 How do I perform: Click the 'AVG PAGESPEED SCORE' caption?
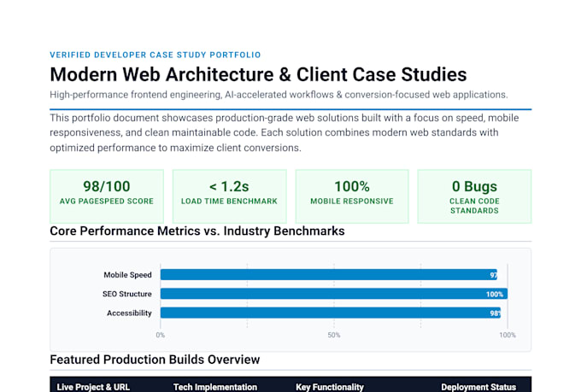pyautogui.click(x=107, y=202)
